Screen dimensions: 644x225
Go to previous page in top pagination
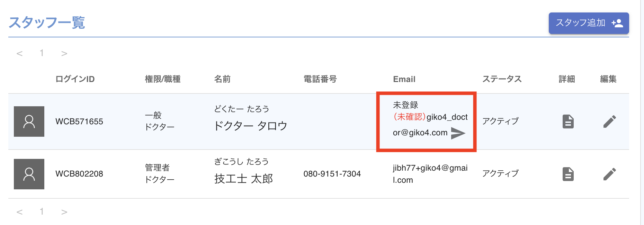[x=20, y=53]
